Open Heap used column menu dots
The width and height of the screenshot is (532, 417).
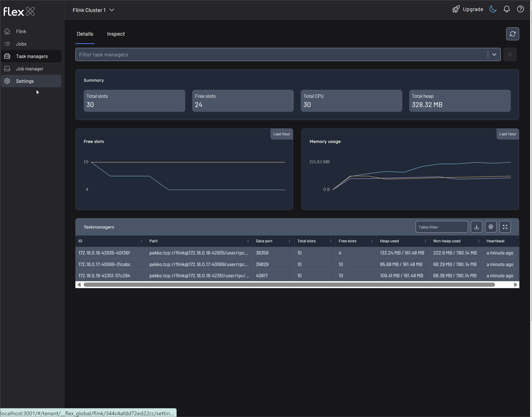(x=426, y=241)
